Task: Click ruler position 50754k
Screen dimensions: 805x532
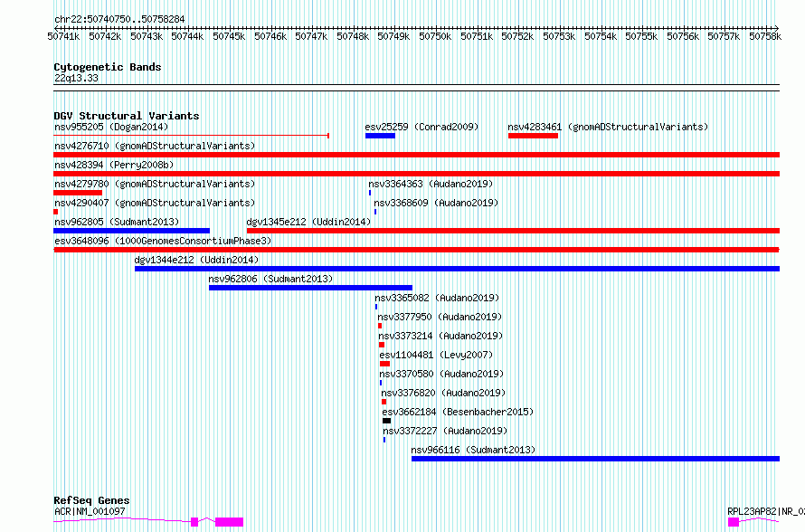Action: (601, 36)
